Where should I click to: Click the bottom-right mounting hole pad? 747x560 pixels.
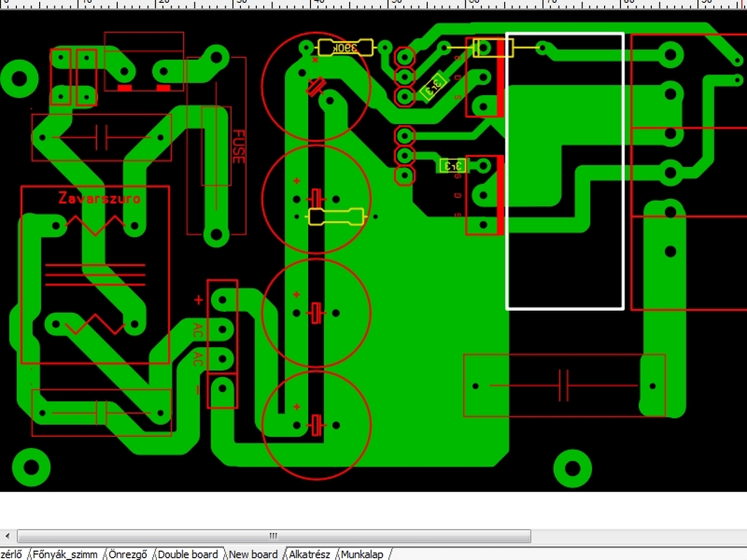(573, 468)
